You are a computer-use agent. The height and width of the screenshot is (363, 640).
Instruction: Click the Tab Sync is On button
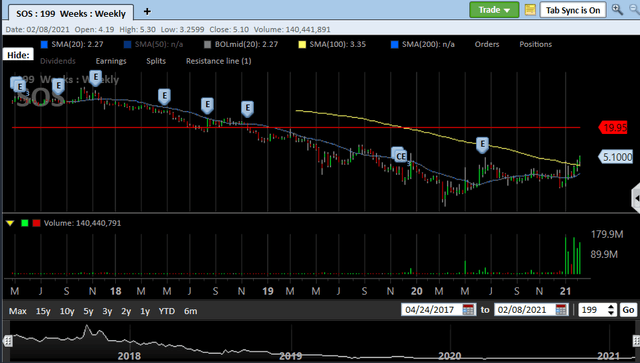pyautogui.click(x=573, y=10)
